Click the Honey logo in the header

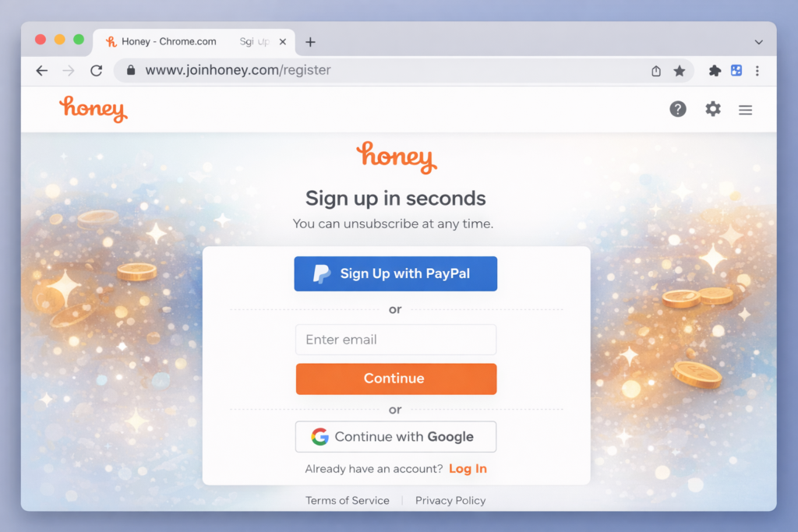pos(94,109)
